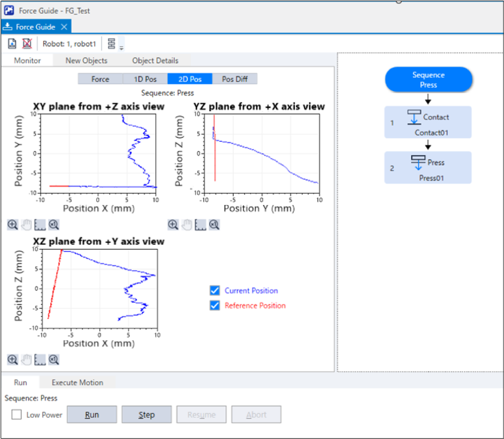Show the Force graph view

(100, 79)
